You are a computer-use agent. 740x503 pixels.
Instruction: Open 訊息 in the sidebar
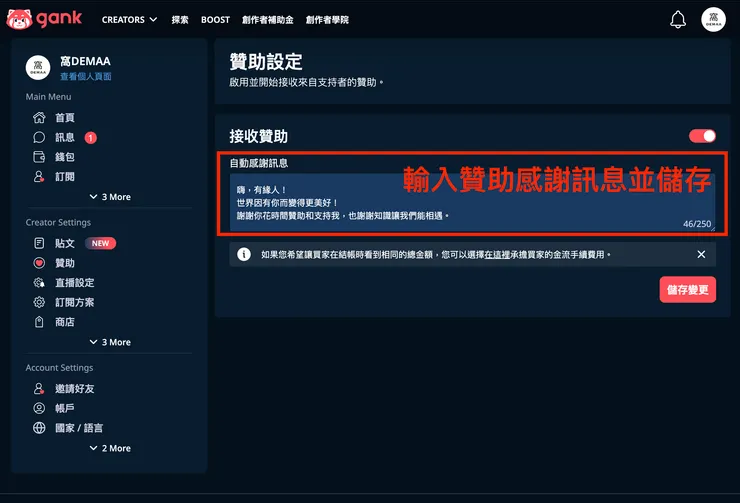[x=65, y=137]
